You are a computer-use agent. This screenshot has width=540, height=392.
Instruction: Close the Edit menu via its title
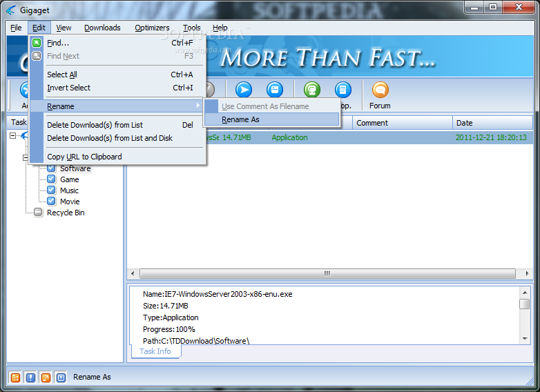[39, 28]
